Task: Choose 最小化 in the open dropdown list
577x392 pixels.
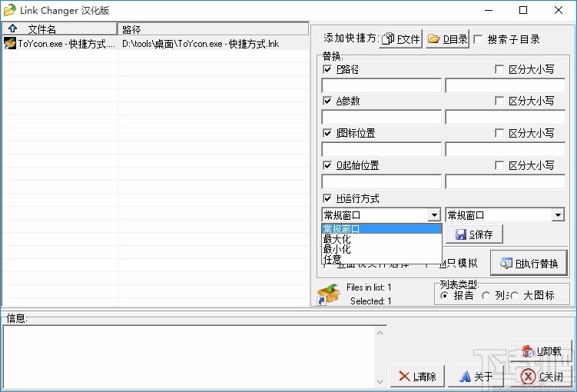Action: click(x=382, y=249)
